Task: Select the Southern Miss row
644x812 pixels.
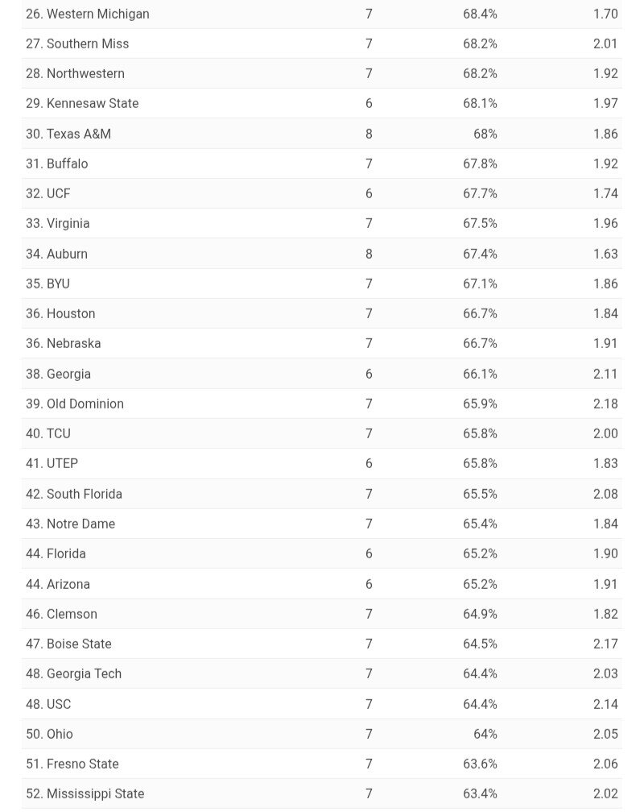Action: click(x=87, y=43)
